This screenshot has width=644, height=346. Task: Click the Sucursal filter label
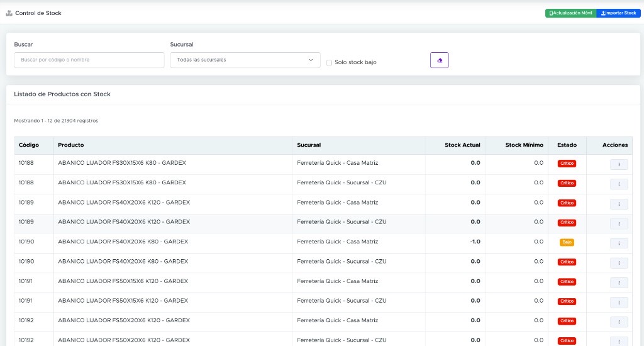182,45
